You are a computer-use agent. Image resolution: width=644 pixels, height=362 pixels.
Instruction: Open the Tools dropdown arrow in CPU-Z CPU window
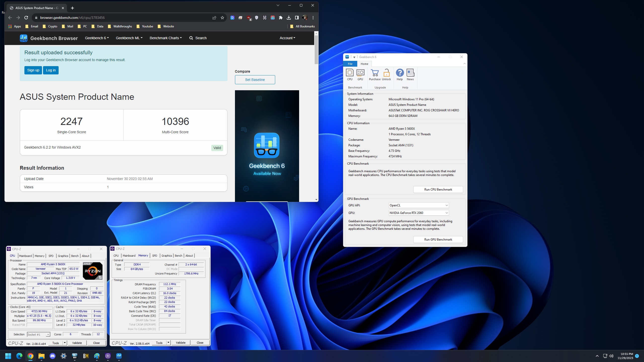[x=65, y=343]
